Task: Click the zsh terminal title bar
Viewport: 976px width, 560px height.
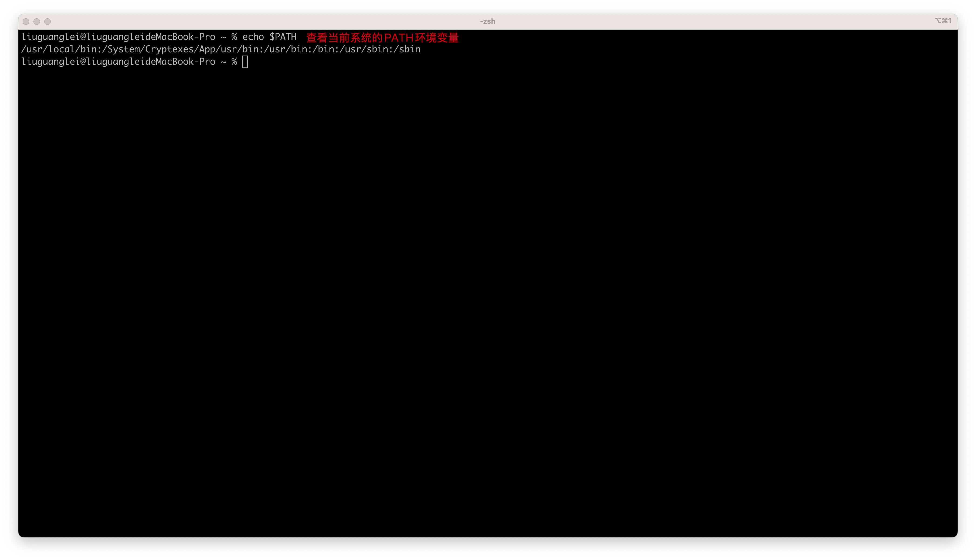Action: [488, 21]
